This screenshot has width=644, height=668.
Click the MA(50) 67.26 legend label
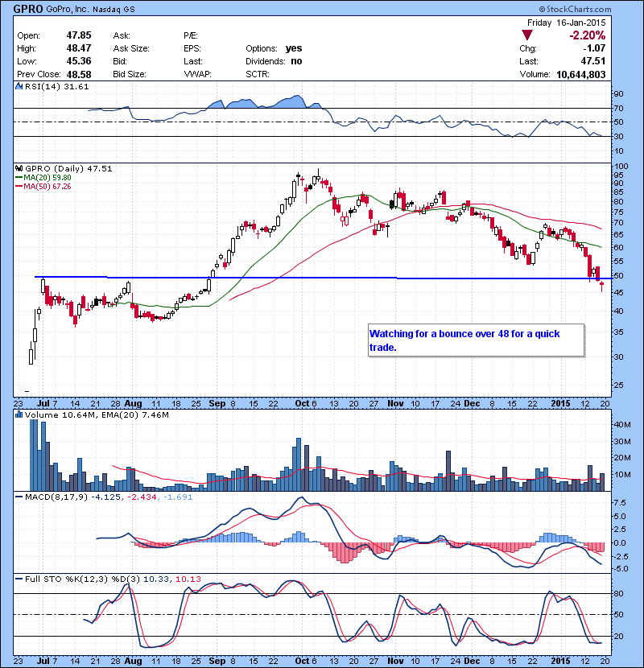coord(43,187)
